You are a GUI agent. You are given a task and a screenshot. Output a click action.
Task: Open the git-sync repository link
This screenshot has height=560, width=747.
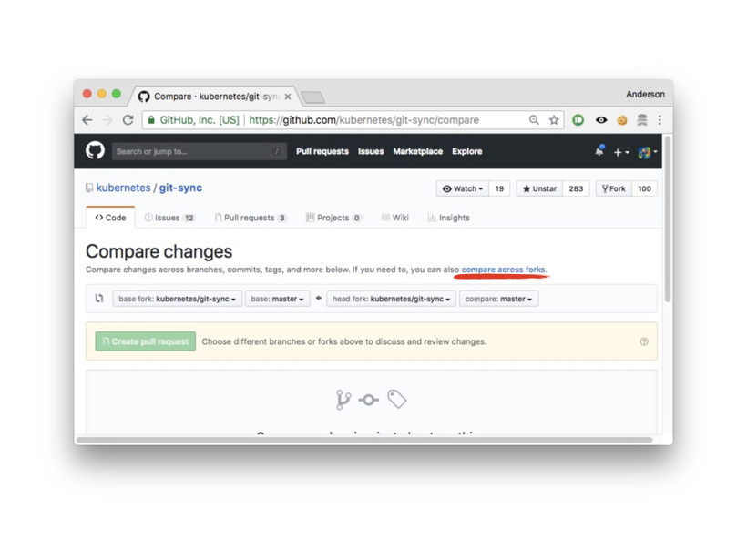click(180, 188)
